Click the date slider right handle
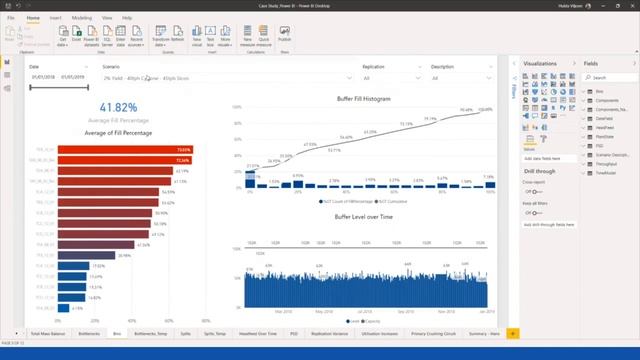The height and width of the screenshot is (360, 640). pos(88,87)
